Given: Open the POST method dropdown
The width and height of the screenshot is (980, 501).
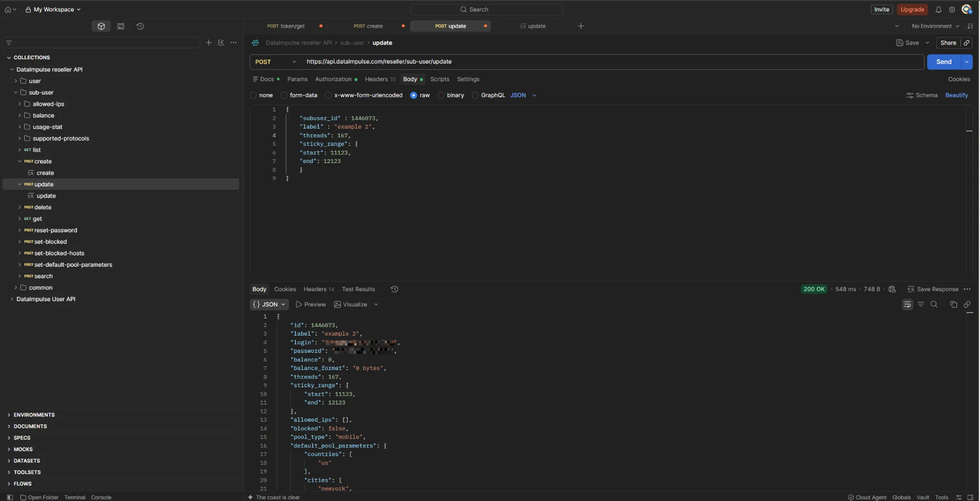Looking at the screenshot, I should tap(275, 62).
